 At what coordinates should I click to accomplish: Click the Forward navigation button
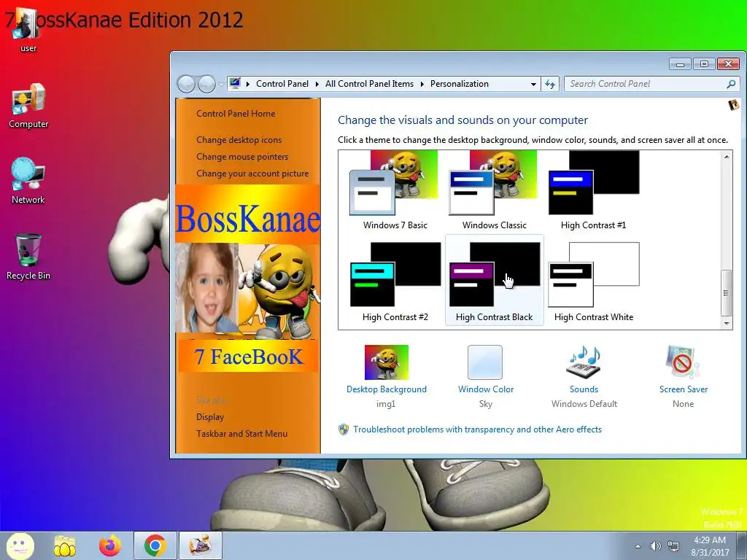(x=206, y=85)
